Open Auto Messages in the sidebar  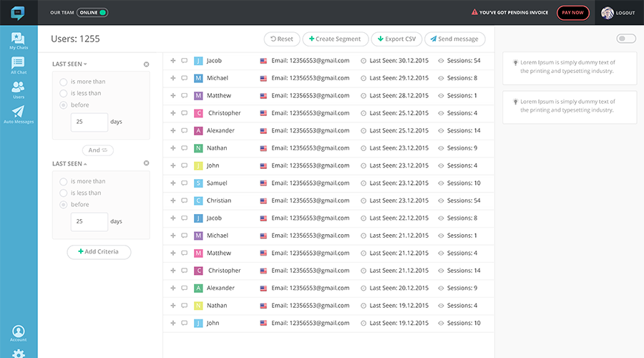(19, 115)
